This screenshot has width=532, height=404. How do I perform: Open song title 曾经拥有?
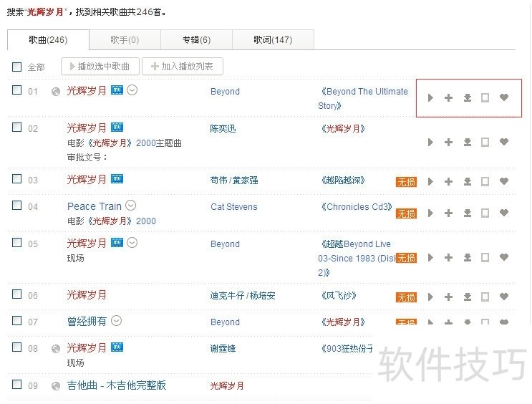pyautogui.click(x=87, y=321)
